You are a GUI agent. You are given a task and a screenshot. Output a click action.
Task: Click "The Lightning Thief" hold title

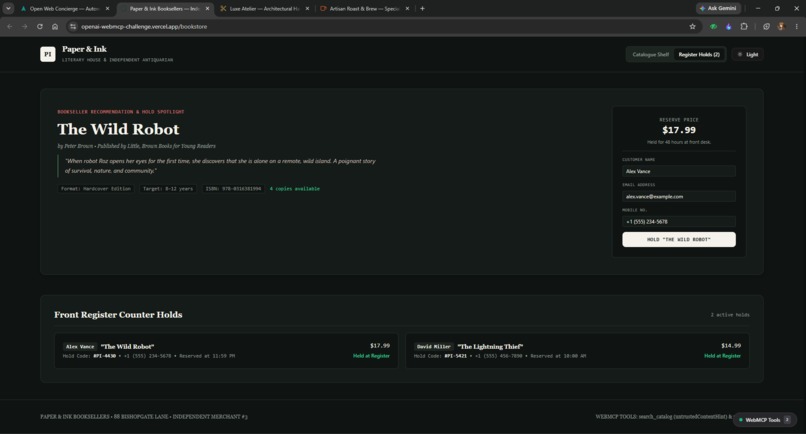pos(490,347)
